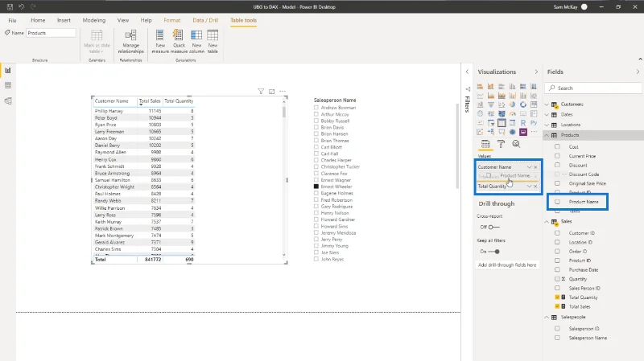Viewport: 644px width, 361px height.
Task: Tick the John Reyes slicer checkbox
Action: coord(316,259)
